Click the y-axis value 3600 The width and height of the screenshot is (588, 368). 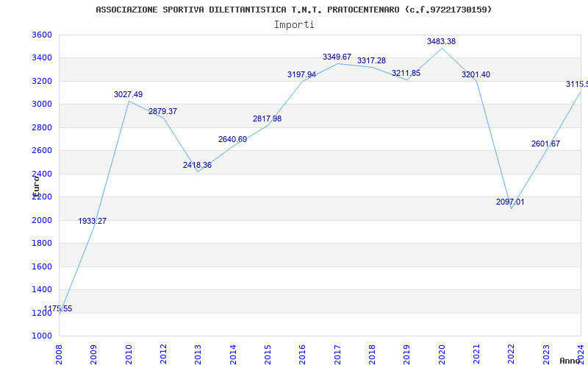(42, 35)
